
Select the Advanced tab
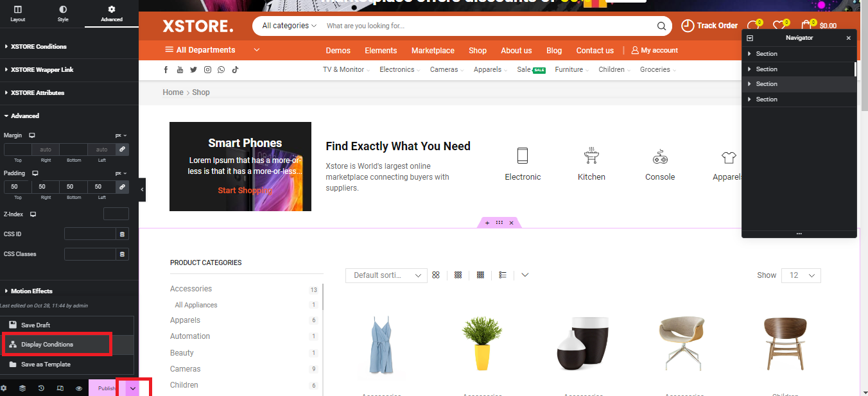coord(112,14)
